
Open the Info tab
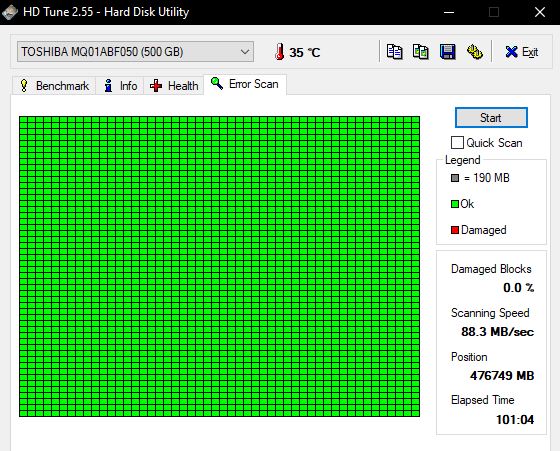click(x=120, y=86)
